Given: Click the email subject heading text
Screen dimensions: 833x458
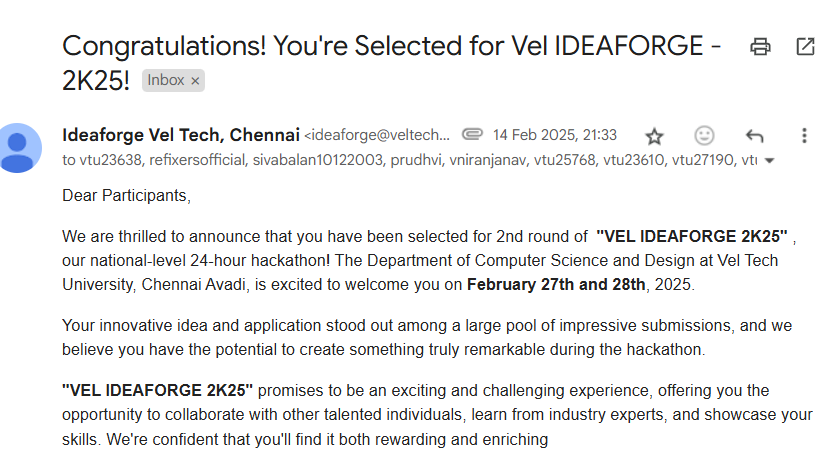Looking at the screenshot, I should (390, 46).
